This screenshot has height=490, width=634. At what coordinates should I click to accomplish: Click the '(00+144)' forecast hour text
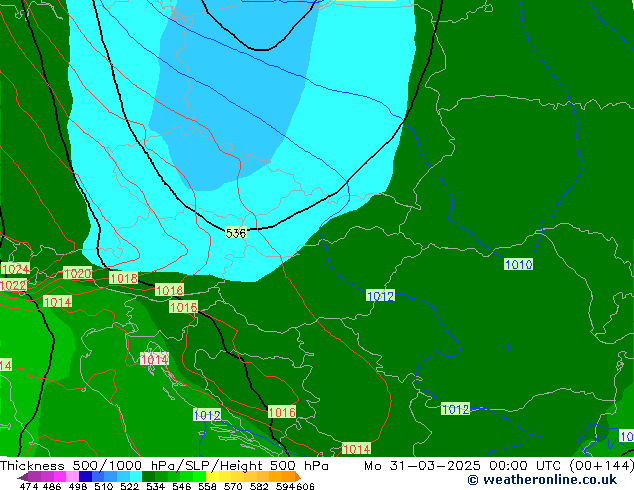[601, 466]
